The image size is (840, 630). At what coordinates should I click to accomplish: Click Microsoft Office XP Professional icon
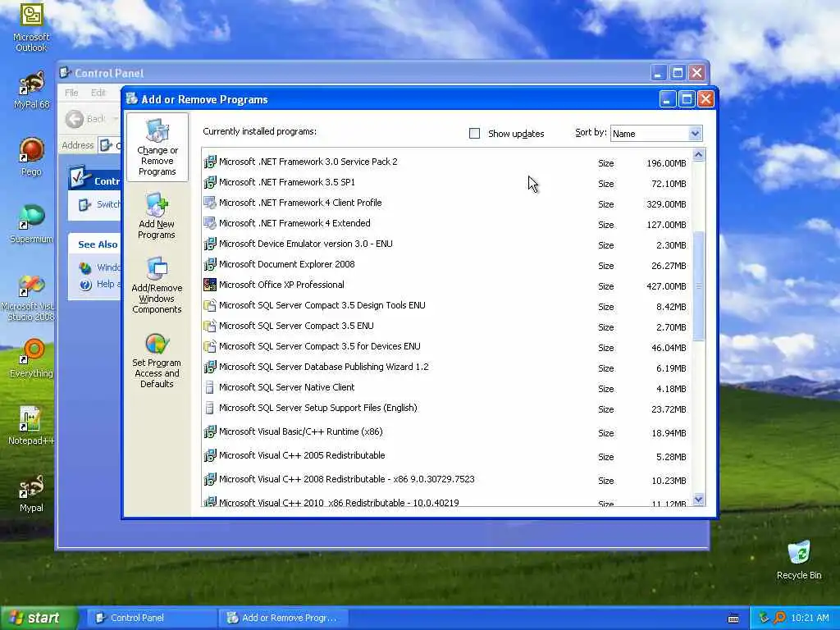(x=210, y=285)
